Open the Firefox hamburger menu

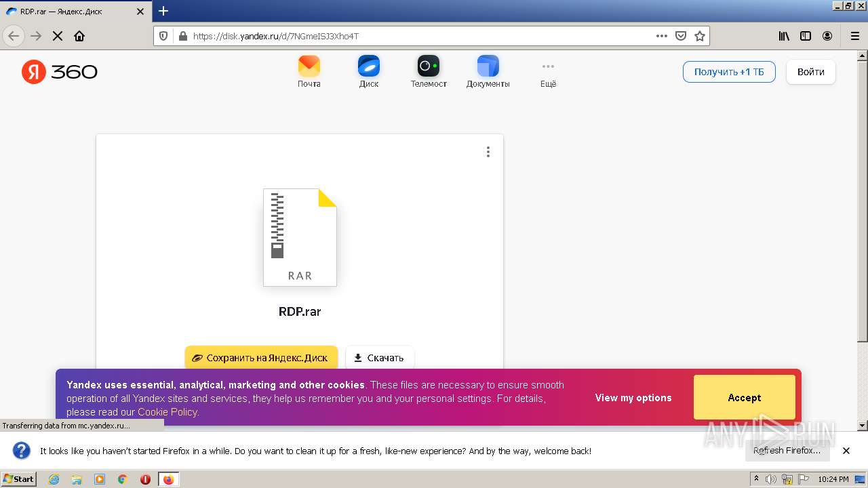click(854, 36)
